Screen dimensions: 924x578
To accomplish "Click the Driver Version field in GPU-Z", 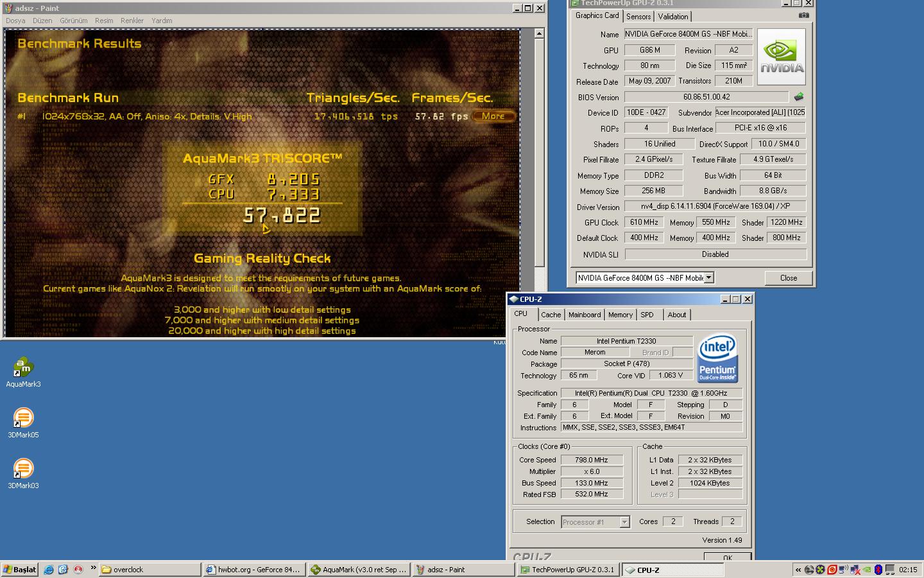I will tap(715, 206).
